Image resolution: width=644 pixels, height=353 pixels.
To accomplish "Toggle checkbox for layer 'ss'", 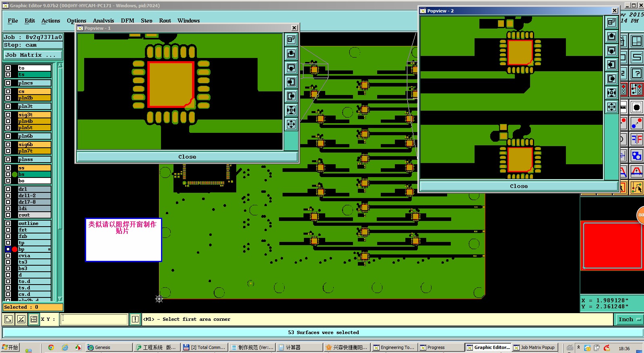I will point(8,168).
